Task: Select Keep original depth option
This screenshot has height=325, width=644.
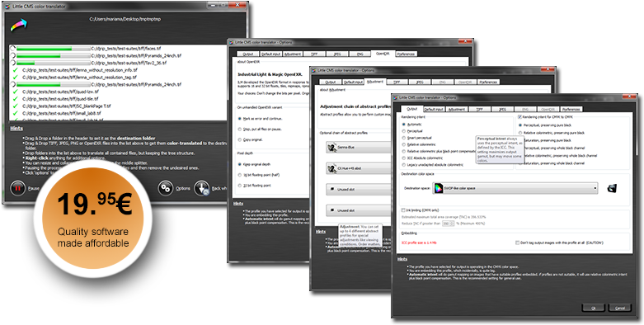Action: click(x=239, y=164)
